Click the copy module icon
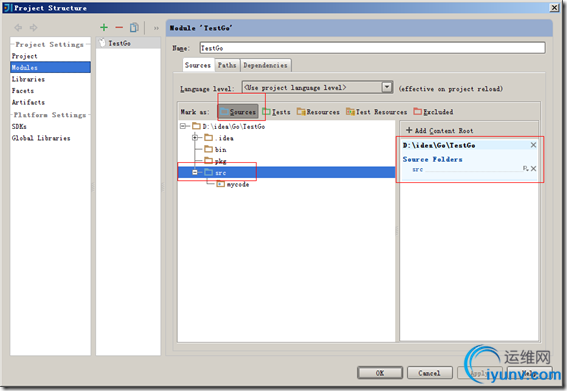567x391 pixels. coord(134,27)
